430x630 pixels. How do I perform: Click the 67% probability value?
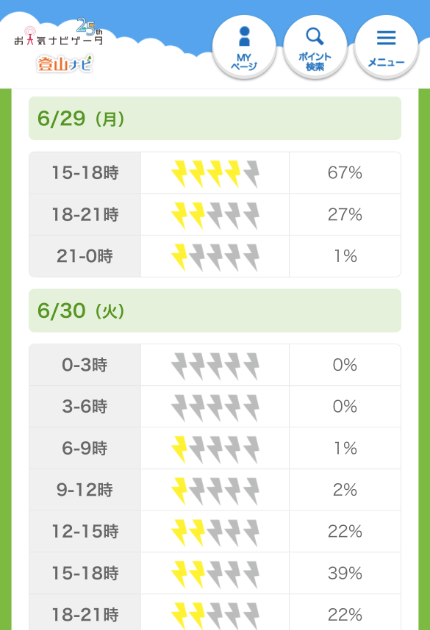pos(345,173)
